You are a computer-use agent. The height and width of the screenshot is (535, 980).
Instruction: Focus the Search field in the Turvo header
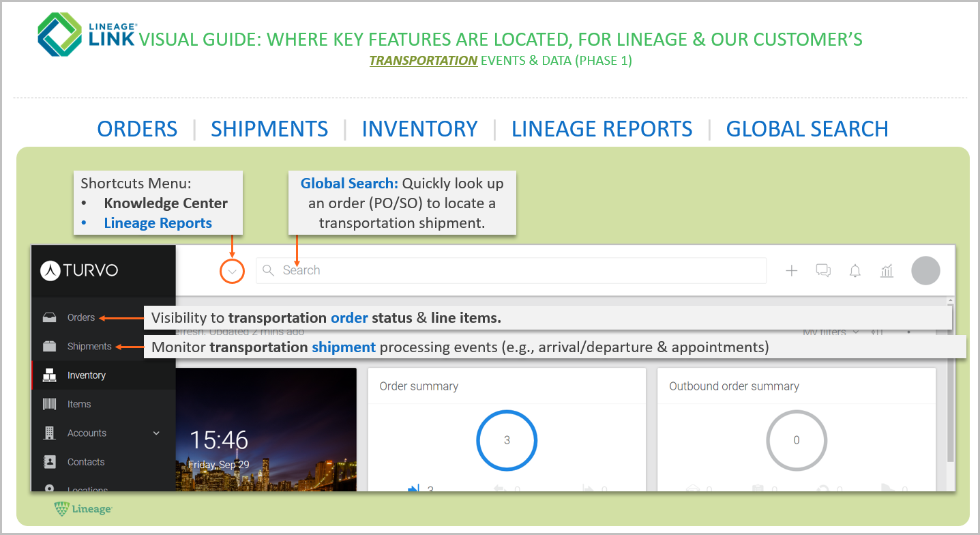[x=511, y=270]
